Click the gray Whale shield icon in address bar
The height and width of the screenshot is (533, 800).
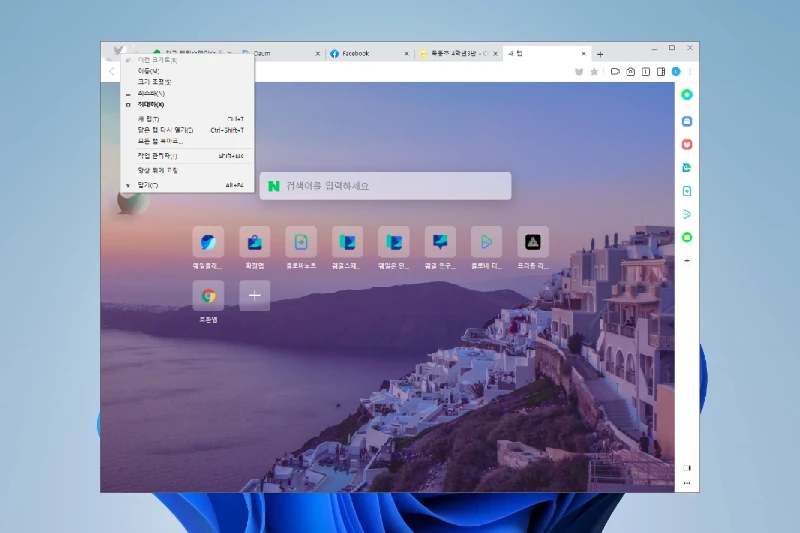579,72
